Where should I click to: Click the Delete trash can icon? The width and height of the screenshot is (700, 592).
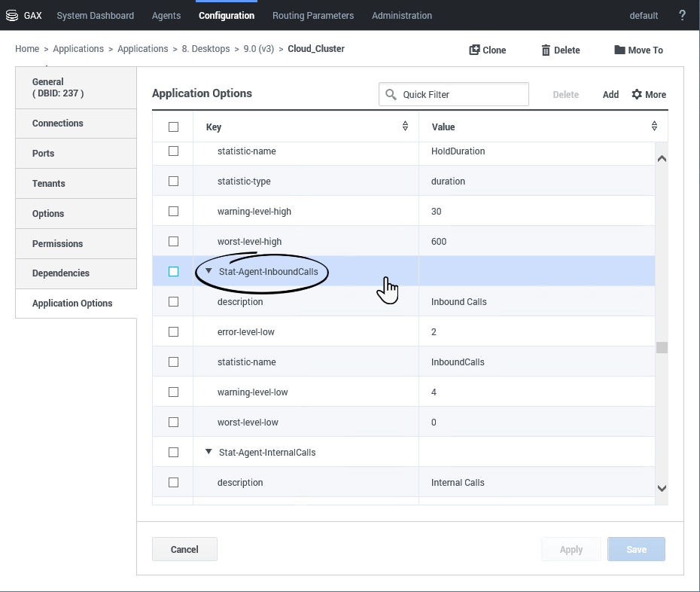point(546,50)
